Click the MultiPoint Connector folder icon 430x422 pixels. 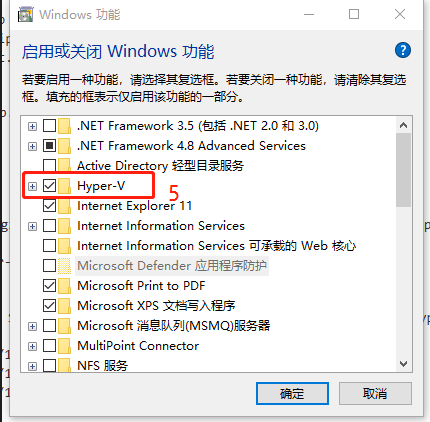[x=64, y=346]
